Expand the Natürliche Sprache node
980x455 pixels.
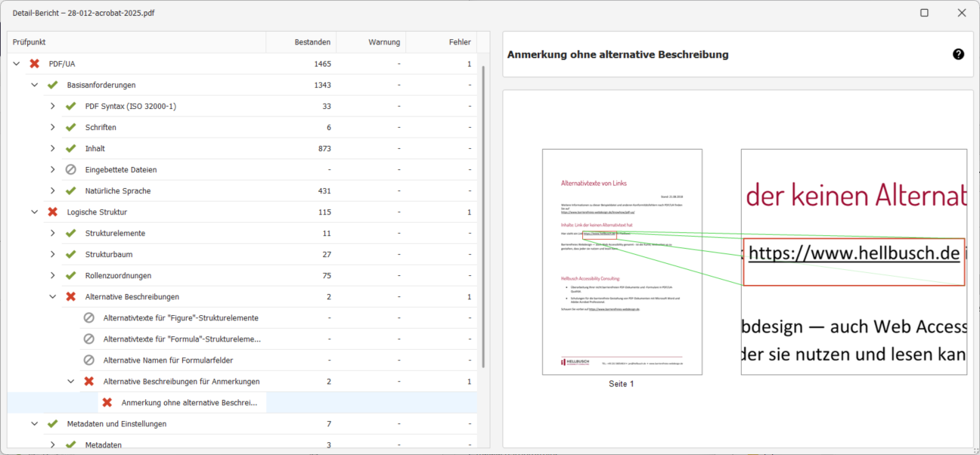click(52, 190)
